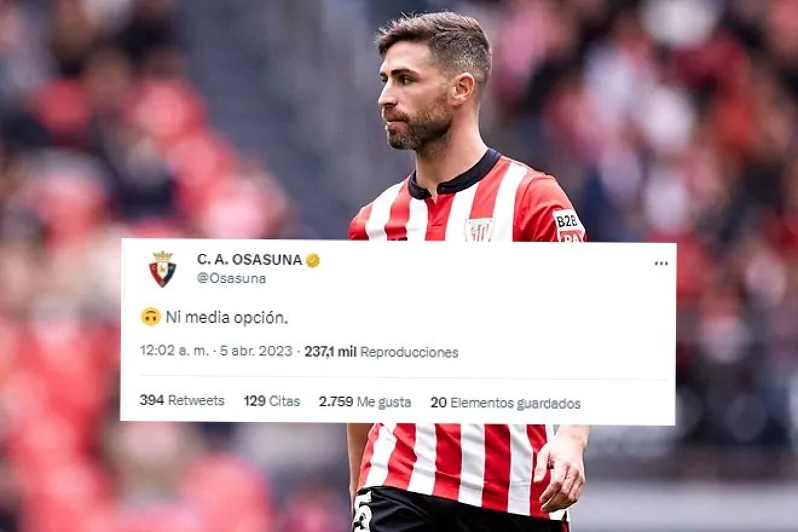Open the 129 Citas list

pos(272,401)
